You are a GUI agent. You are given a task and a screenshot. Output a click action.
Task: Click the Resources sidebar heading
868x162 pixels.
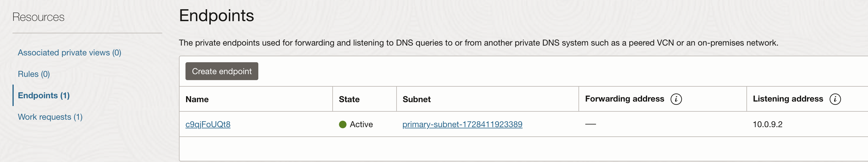pos(38,17)
